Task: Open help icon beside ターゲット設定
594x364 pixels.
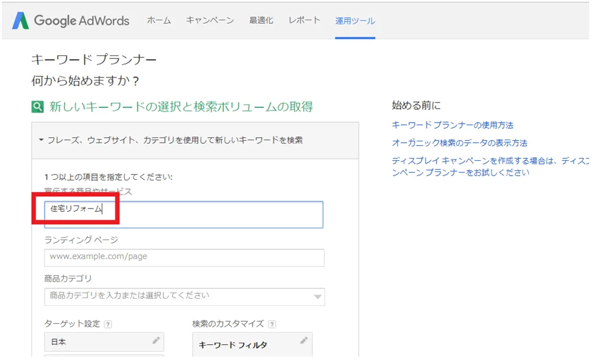Action: 108,324
